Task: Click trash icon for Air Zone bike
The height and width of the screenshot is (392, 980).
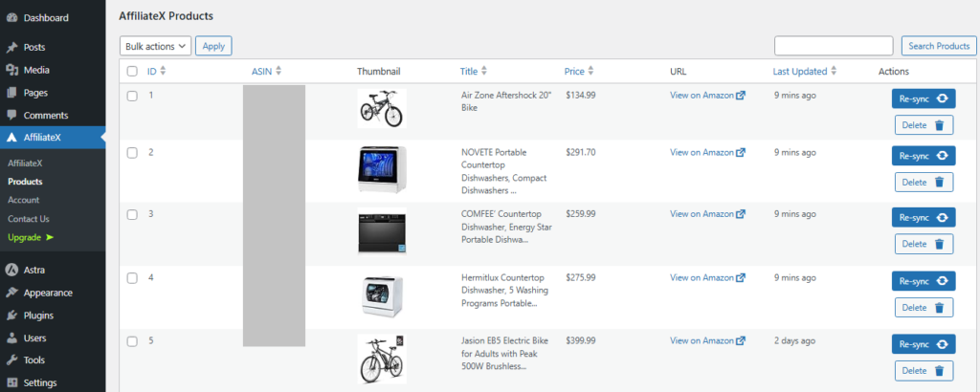Action: 939,125
